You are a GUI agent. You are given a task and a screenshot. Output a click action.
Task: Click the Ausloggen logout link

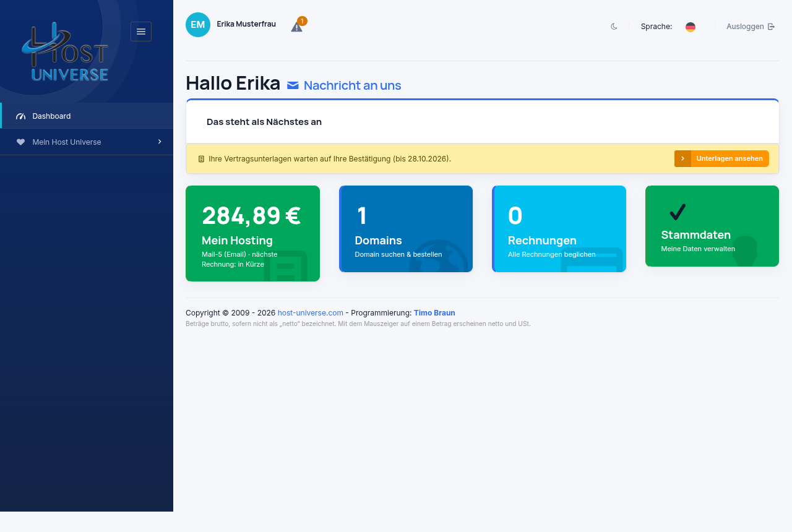coord(751,27)
